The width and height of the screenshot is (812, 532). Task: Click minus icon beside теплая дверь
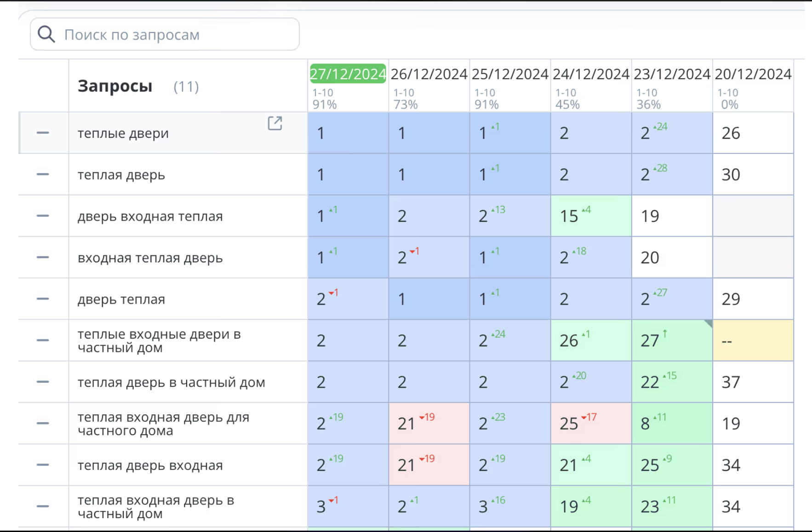click(x=43, y=174)
